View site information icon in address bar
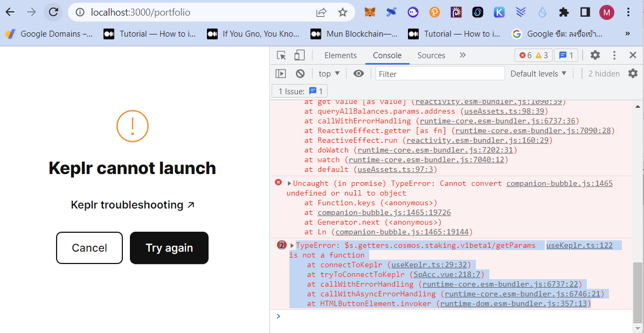The image size is (644, 333). pyautogui.click(x=80, y=12)
